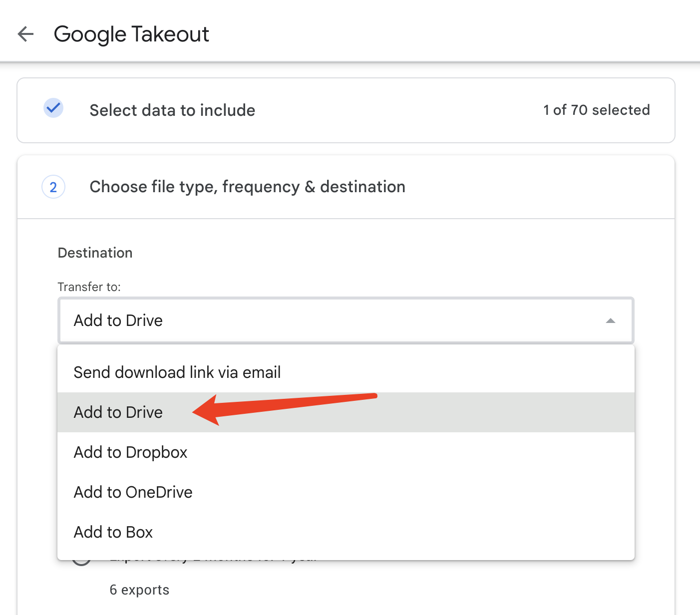The width and height of the screenshot is (700, 615).
Task: Click the step 2 number circle icon
Action: (53, 187)
